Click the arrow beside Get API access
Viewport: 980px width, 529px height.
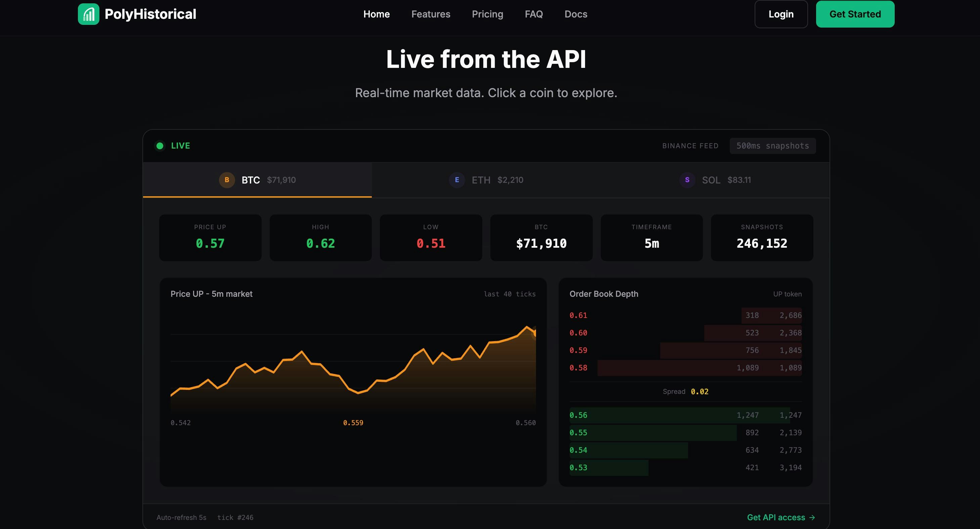(x=812, y=518)
